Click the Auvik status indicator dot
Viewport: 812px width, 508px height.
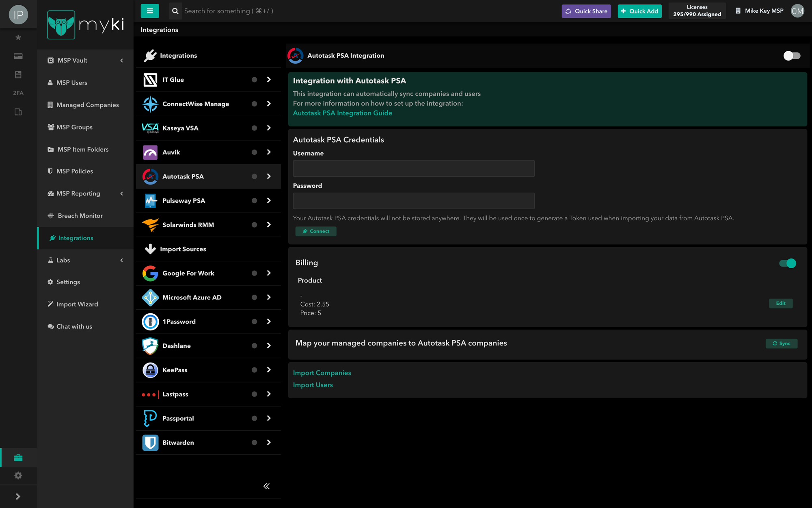pyautogui.click(x=254, y=152)
